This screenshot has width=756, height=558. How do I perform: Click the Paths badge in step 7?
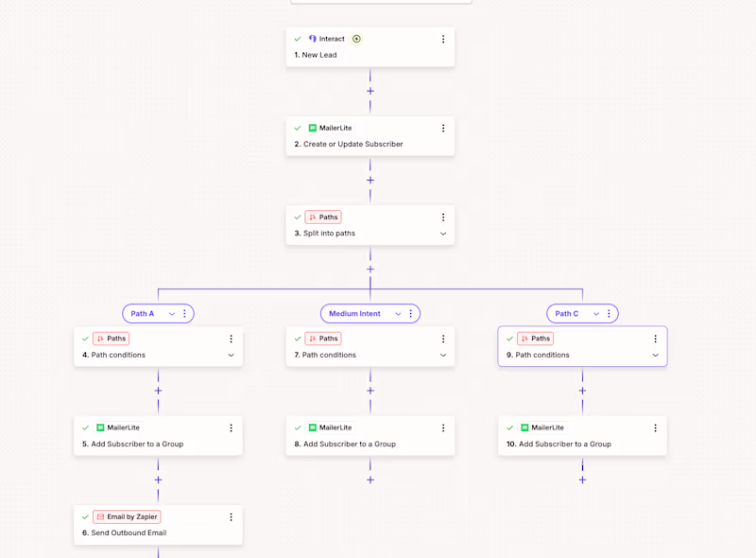click(x=323, y=339)
